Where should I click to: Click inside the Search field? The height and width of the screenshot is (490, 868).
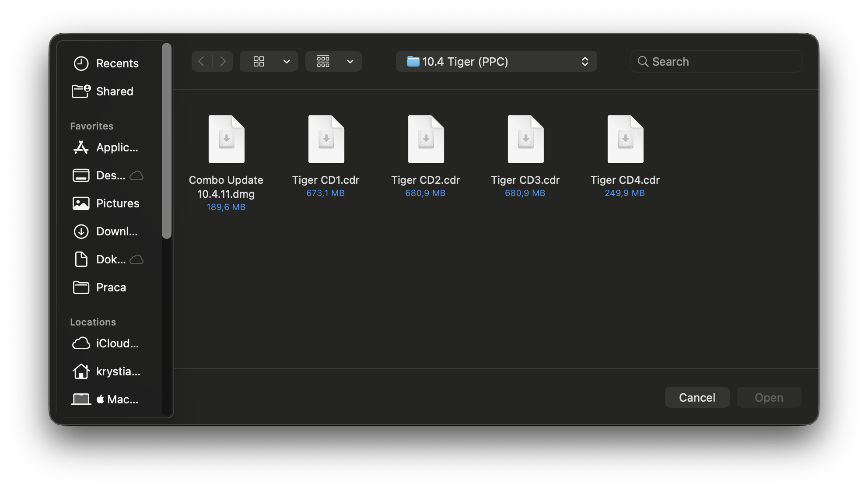(716, 61)
